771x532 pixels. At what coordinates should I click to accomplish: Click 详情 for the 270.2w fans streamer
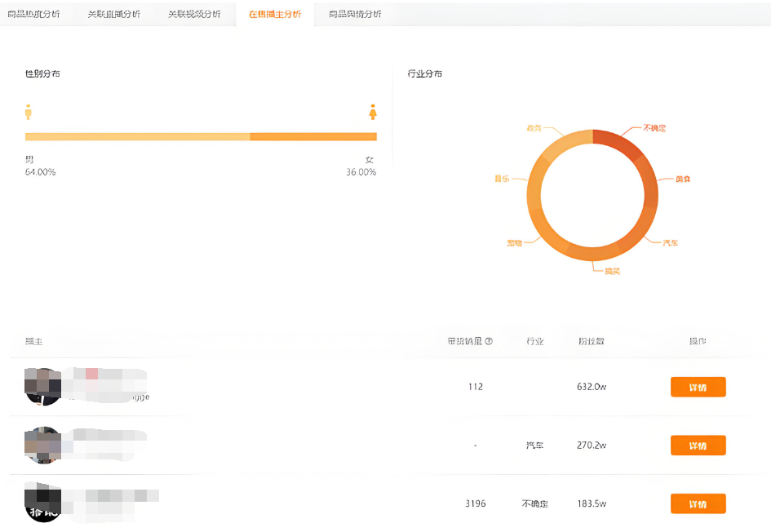698,446
